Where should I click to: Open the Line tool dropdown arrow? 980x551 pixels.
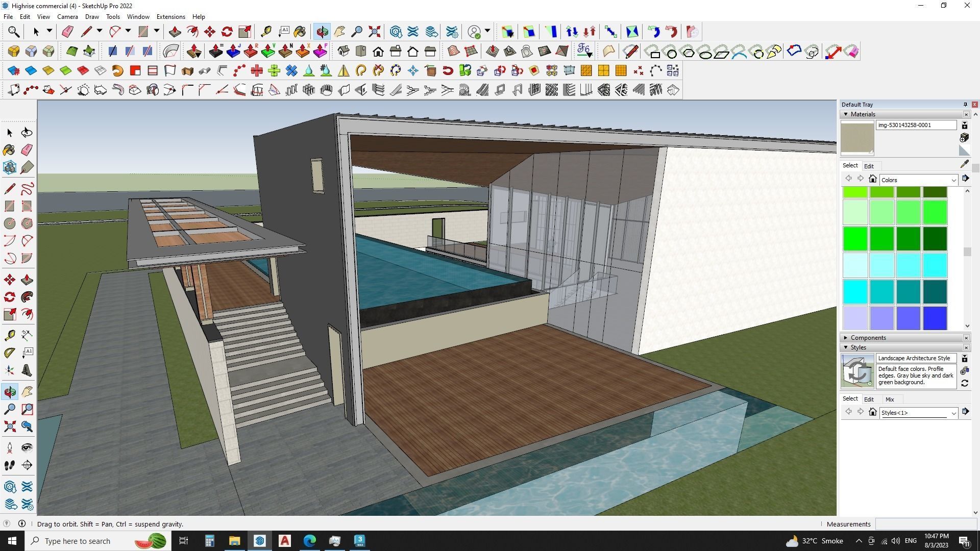100,31
